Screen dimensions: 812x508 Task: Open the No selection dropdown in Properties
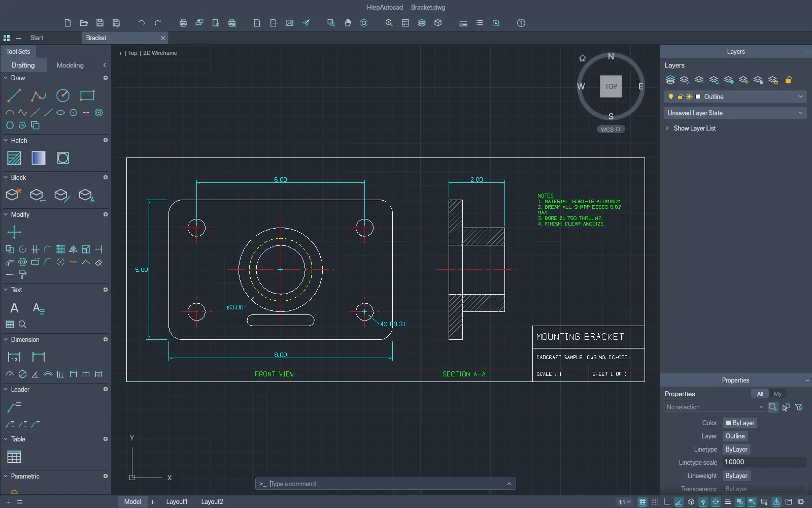point(715,407)
